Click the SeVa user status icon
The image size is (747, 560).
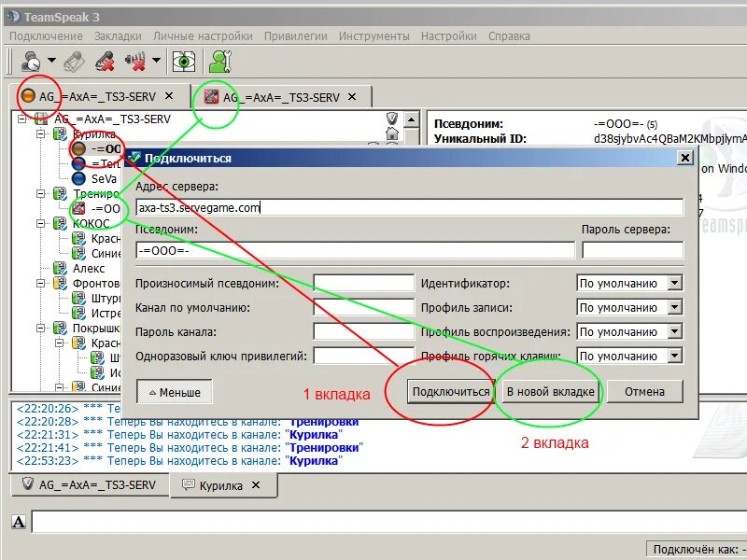tap(78, 178)
